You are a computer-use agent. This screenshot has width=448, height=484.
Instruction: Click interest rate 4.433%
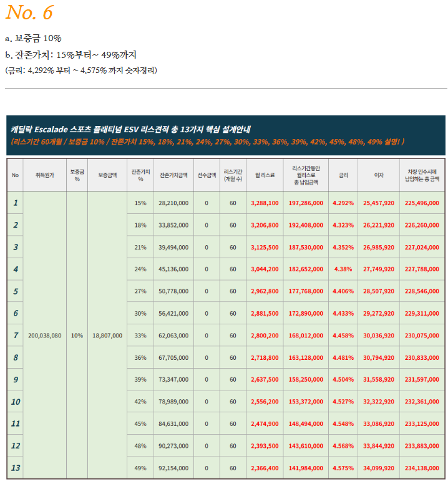(x=343, y=313)
